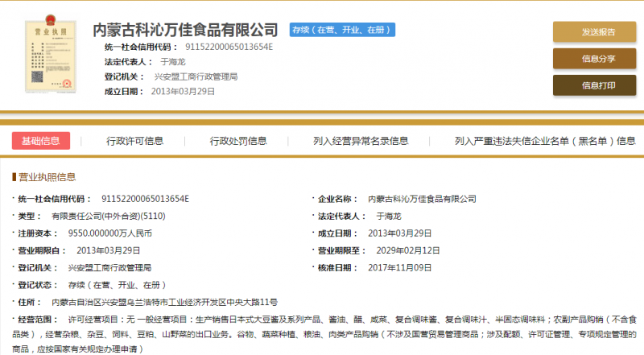Viewport: 644px width, 355px height.
Task: Click the company title 内蒙古科沁万佳食品有限公司
Action: [185, 30]
